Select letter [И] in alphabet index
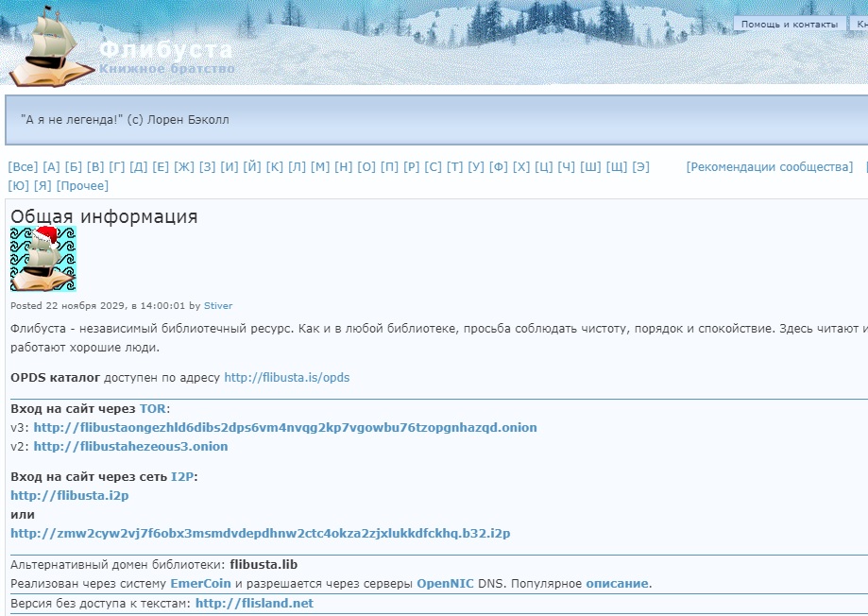 [x=230, y=166]
